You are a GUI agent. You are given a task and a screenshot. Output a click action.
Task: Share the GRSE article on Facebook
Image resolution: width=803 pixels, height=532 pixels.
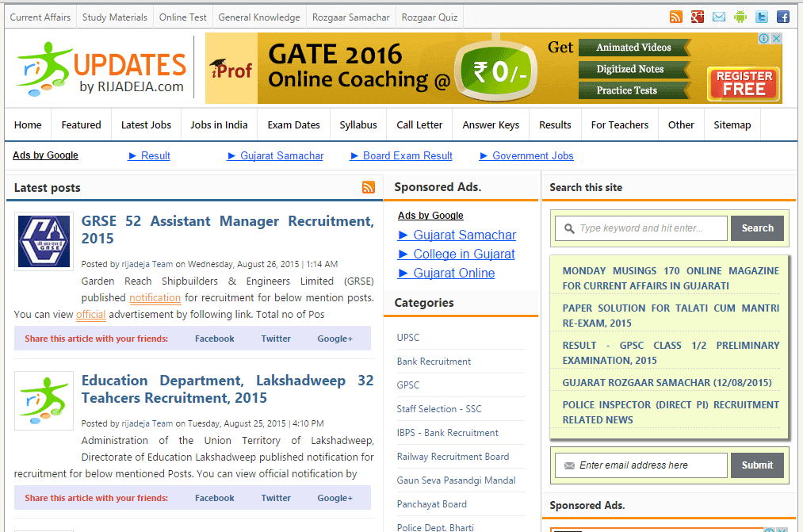[214, 339]
